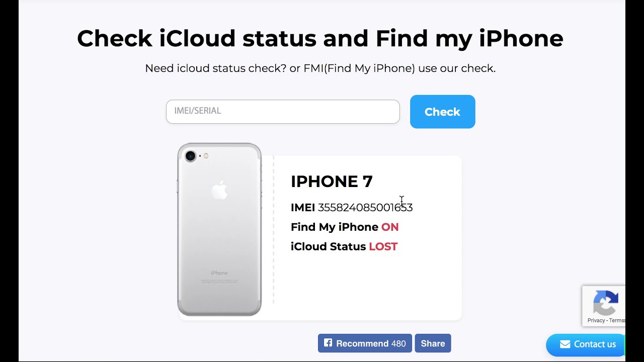Open the reCAPTCHA Terms link
The width and height of the screenshot is (644, 362).
pos(617,320)
